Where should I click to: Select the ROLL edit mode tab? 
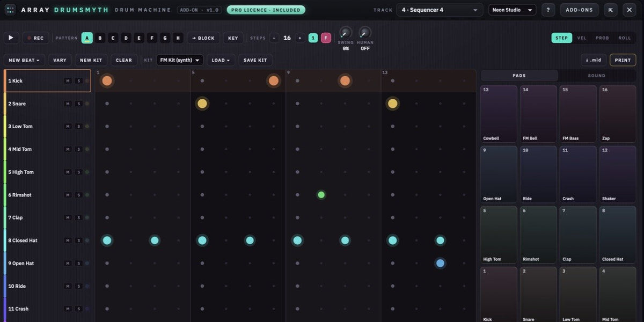tap(625, 38)
